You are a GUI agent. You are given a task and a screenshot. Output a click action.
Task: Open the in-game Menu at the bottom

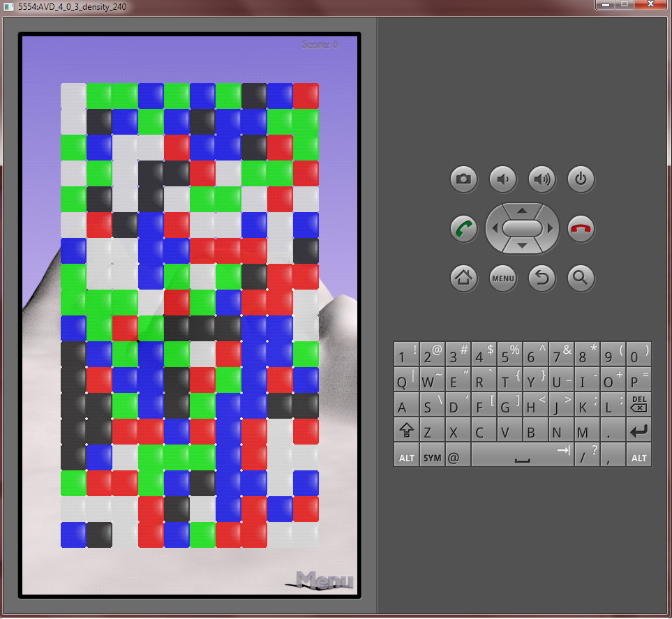[x=320, y=580]
